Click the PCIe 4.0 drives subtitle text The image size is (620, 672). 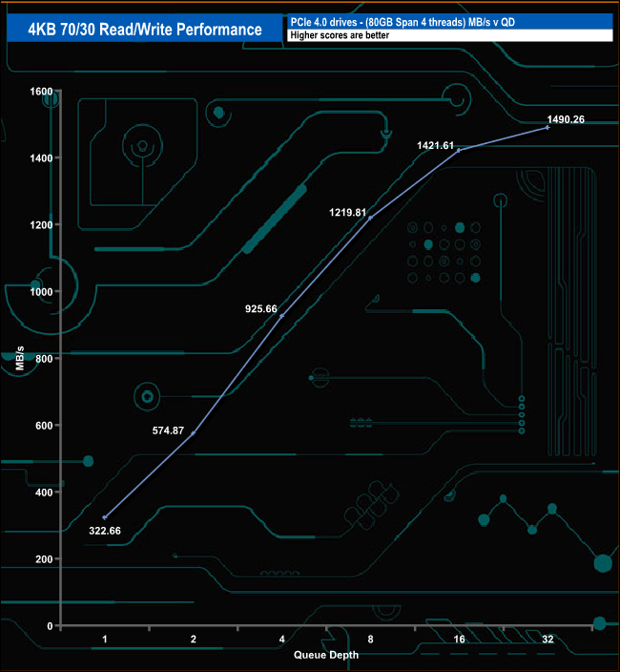point(403,22)
